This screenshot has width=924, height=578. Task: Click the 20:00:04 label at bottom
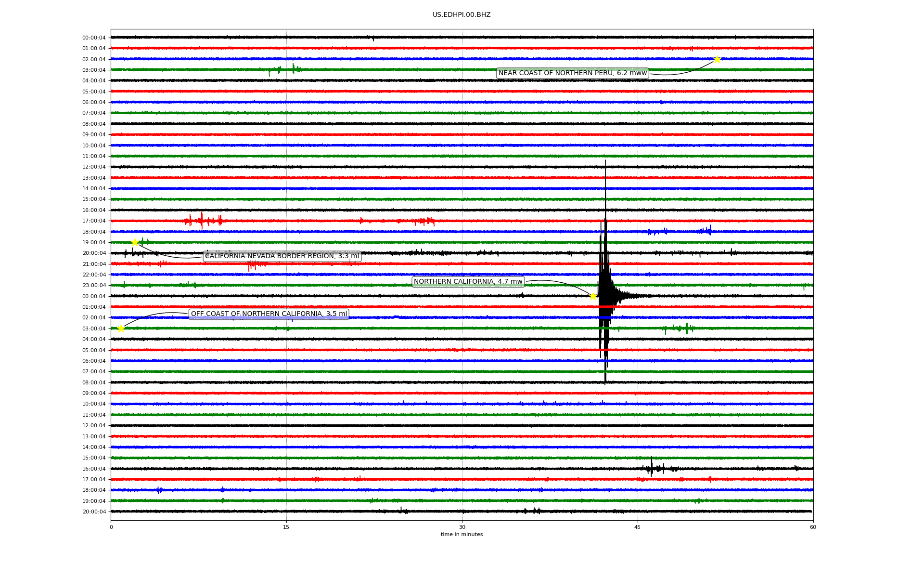tap(94, 512)
